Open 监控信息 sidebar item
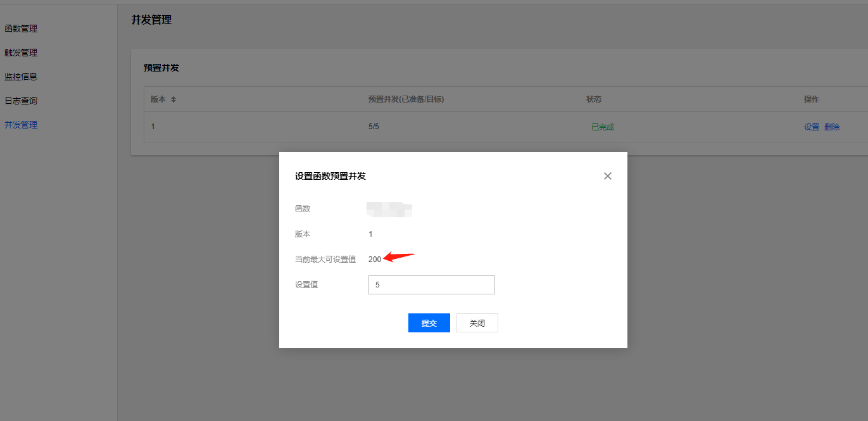Image resolution: width=868 pixels, height=421 pixels. (21, 77)
